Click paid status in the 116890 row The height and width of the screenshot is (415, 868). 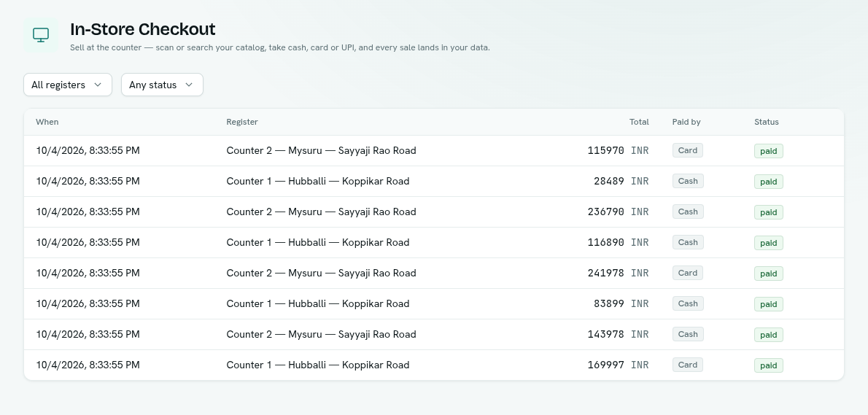[x=768, y=243]
